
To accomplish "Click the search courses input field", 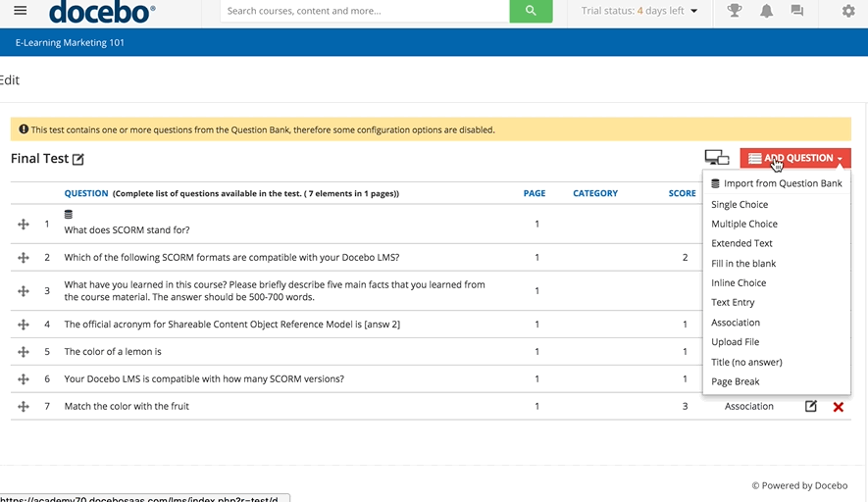I will click(365, 11).
